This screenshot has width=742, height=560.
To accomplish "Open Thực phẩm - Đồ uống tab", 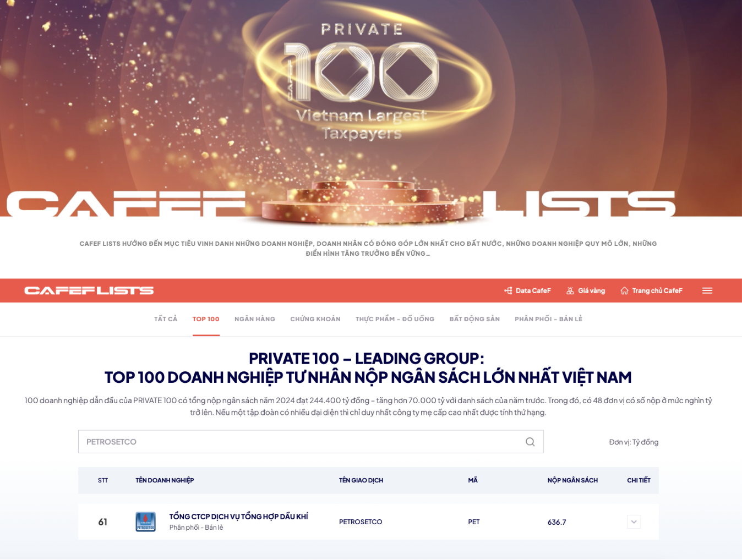I will click(395, 319).
